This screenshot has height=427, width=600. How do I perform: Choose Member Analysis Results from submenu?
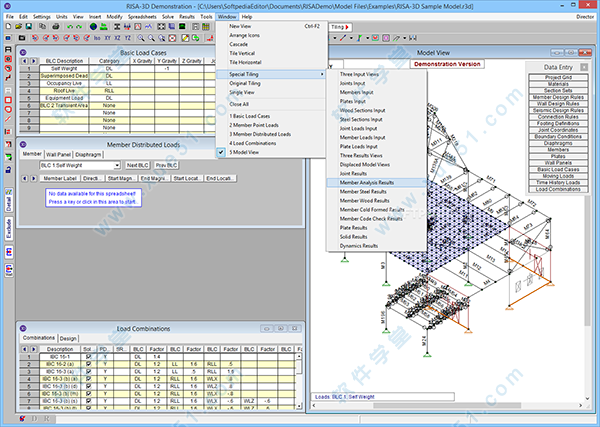tap(366, 183)
